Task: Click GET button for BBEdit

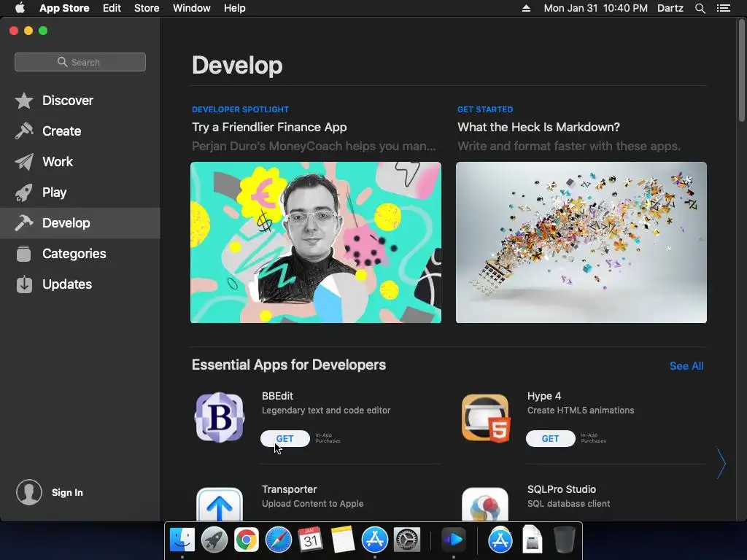Action: [x=285, y=438]
